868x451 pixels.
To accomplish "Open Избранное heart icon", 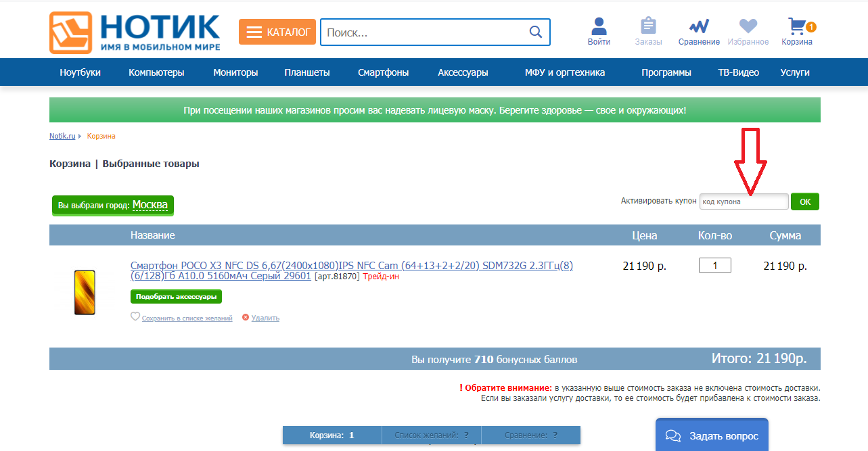I will [x=748, y=26].
